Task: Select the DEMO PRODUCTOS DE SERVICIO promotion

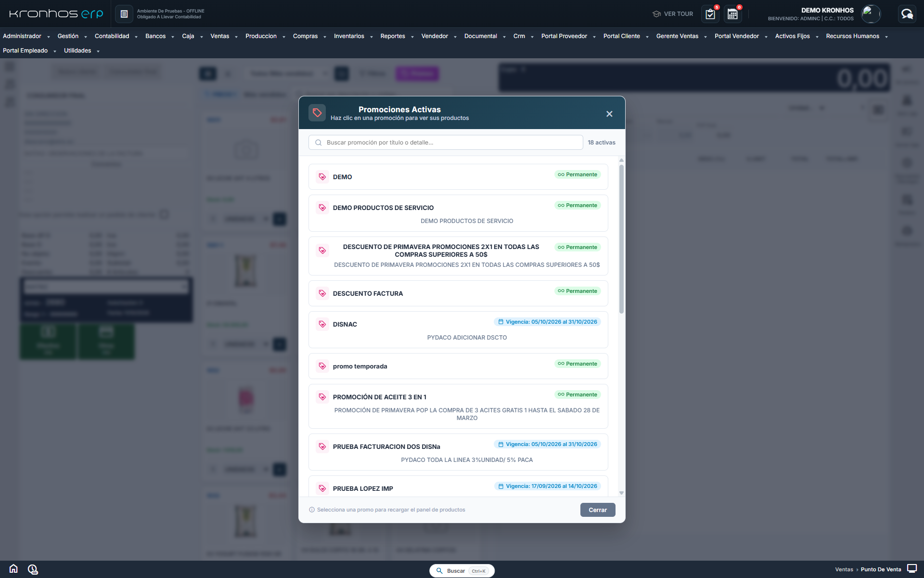Action: point(458,213)
